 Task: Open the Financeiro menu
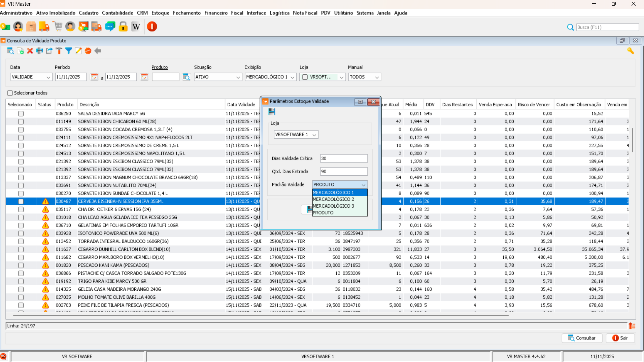(x=216, y=13)
